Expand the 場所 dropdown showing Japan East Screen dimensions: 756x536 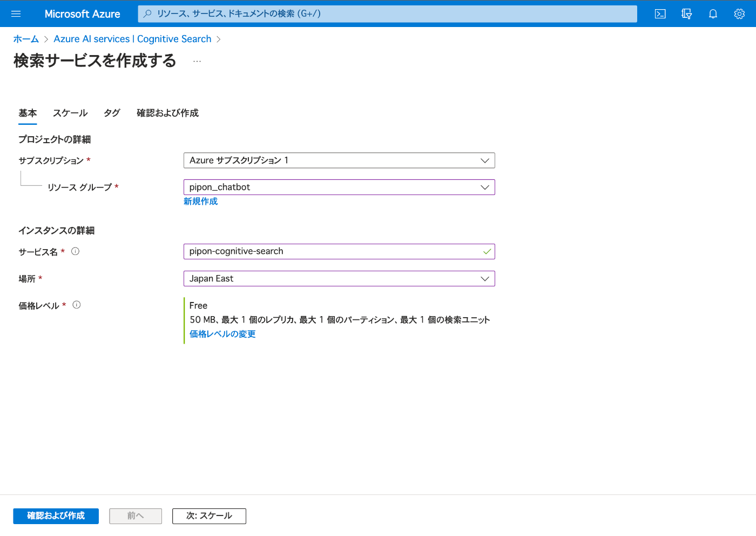pos(339,279)
